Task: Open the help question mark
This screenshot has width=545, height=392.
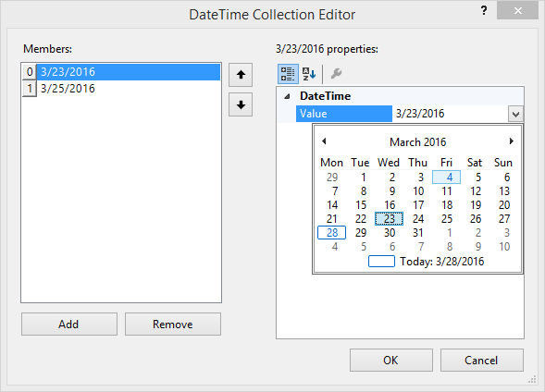Action: pos(484,11)
